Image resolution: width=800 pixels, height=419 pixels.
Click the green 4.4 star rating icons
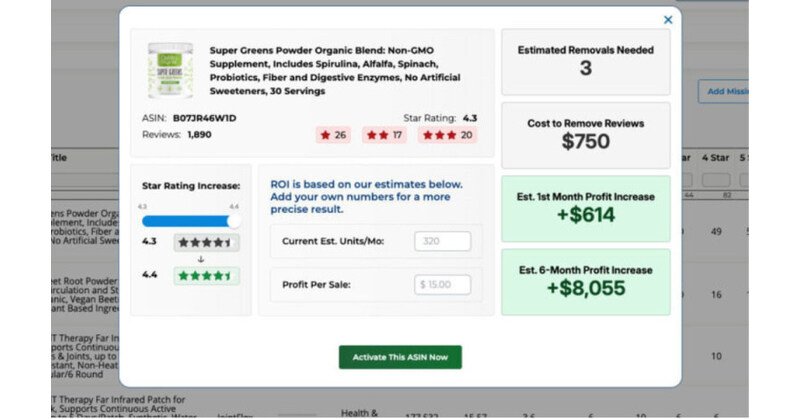tap(206, 276)
